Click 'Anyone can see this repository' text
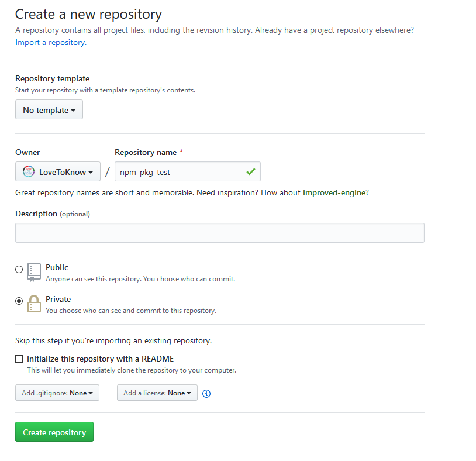 click(x=140, y=279)
